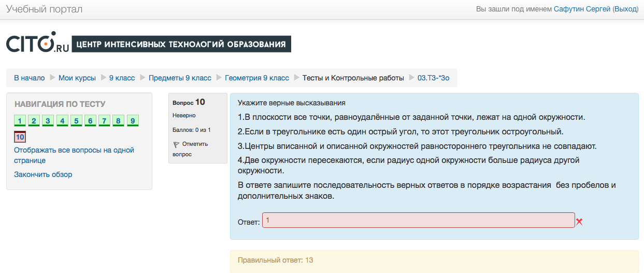Image resolution: width=644 pixels, height=273 pixels.
Task: Click the Неверно status text
Action: [x=184, y=115]
